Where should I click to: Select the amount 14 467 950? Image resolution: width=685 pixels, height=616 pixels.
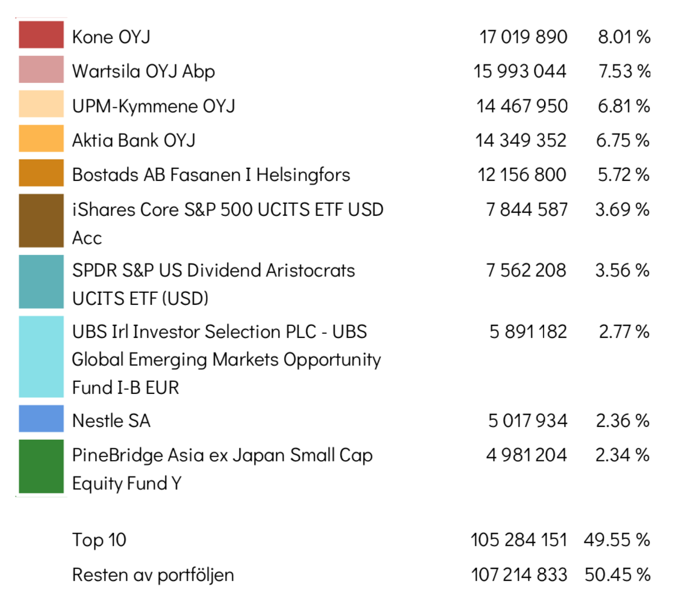[x=522, y=106]
